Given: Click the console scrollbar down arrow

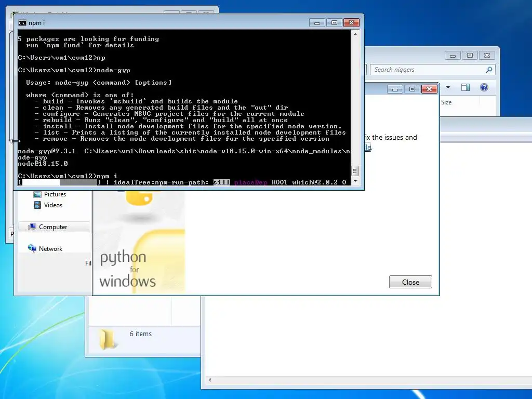Looking at the screenshot, I should 355,181.
